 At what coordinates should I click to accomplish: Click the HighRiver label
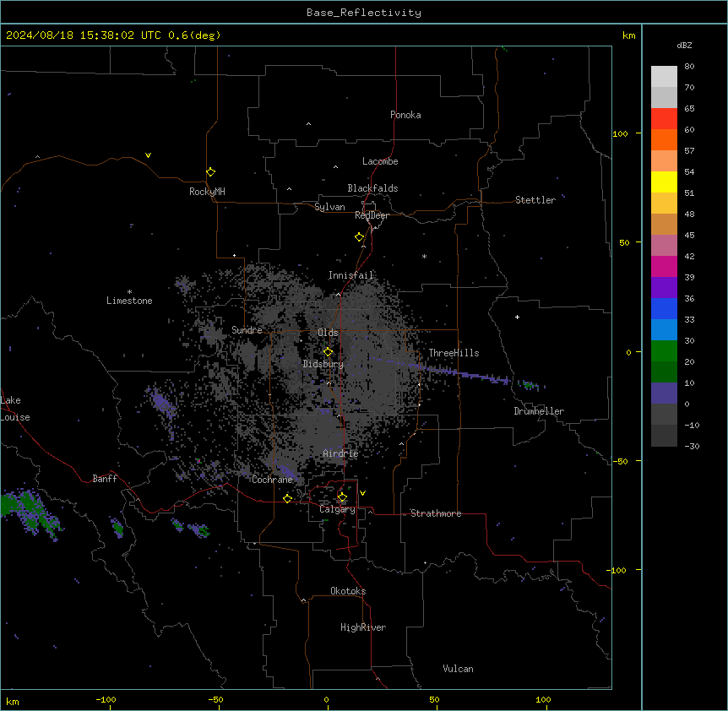[363, 627]
